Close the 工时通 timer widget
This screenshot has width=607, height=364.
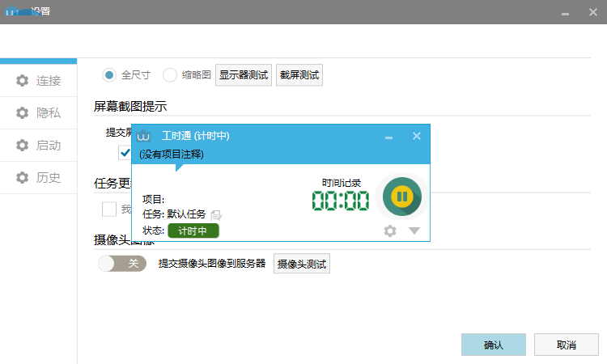[417, 136]
